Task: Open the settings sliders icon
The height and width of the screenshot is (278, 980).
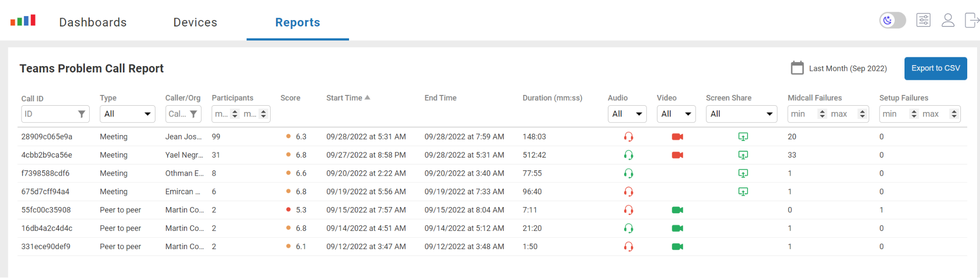Action: (923, 20)
